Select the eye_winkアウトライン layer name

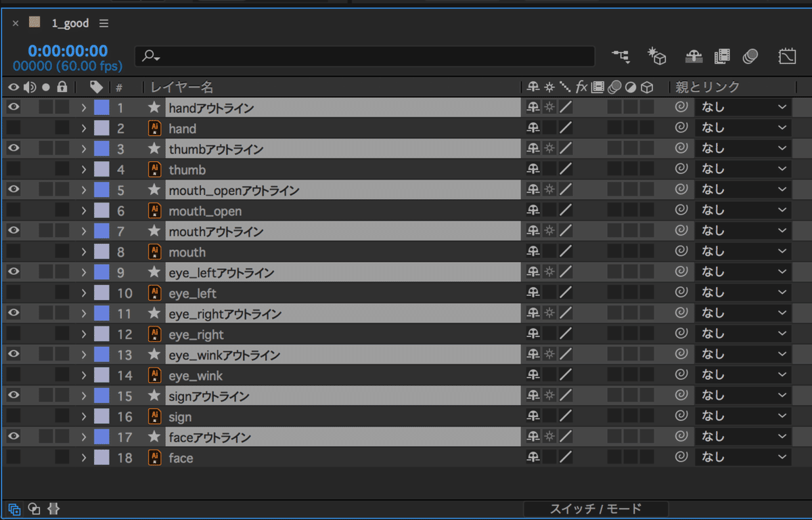pos(224,355)
